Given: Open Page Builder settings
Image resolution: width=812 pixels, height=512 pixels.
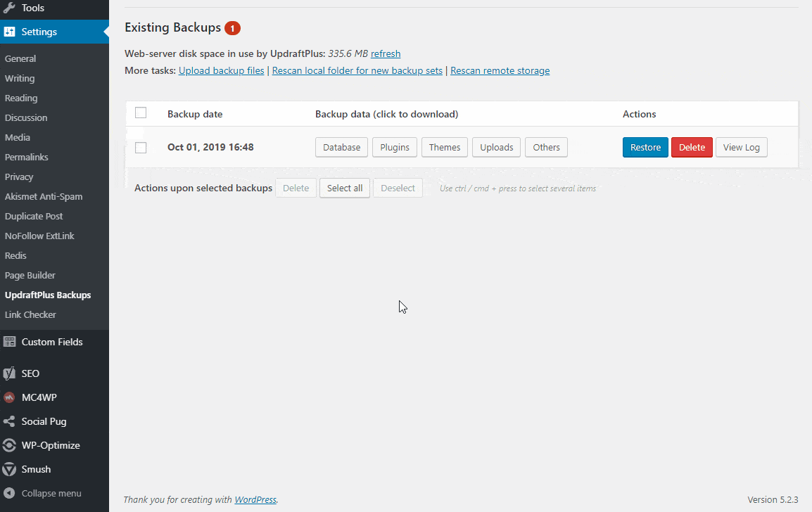Looking at the screenshot, I should [x=30, y=275].
